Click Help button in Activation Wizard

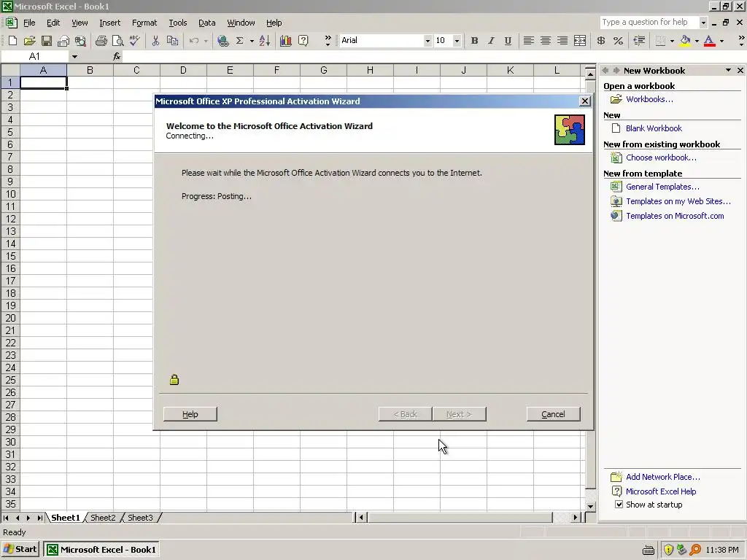tap(190, 414)
